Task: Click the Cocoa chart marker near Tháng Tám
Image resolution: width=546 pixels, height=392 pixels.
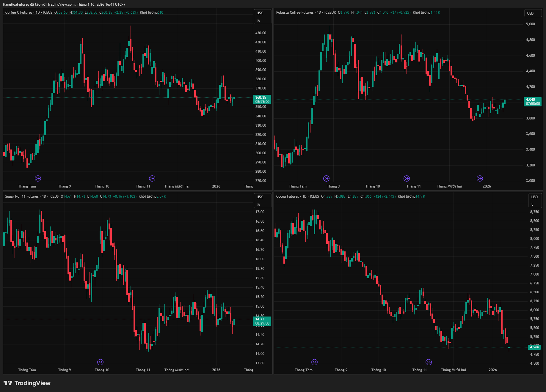Action: [314, 362]
